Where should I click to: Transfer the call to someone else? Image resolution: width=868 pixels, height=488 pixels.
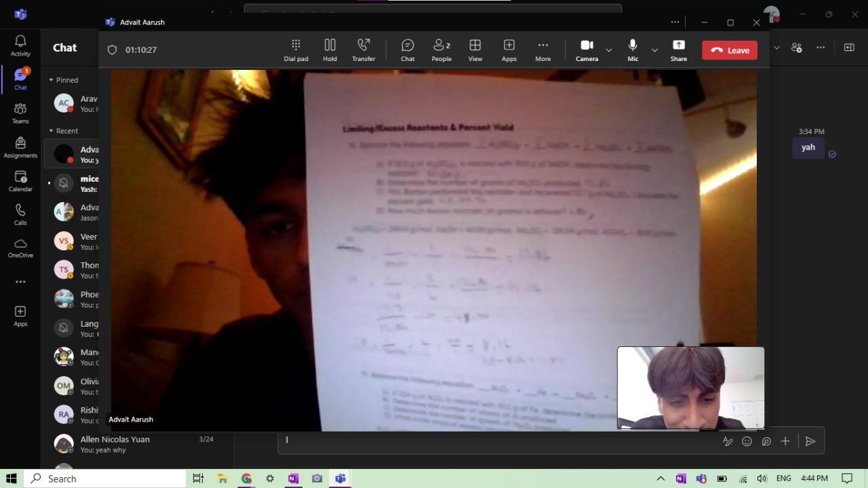pyautogui.click(x=363, y=50)
